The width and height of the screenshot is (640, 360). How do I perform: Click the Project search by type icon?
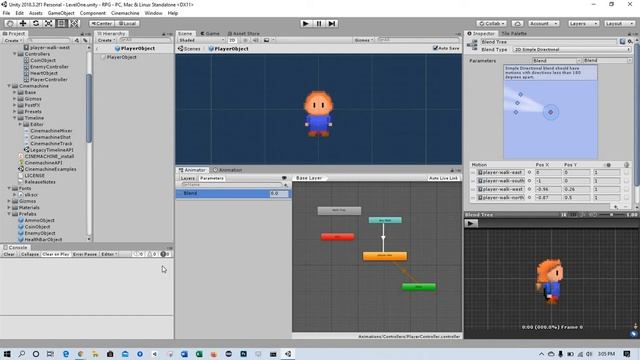(x=77, y=40)
